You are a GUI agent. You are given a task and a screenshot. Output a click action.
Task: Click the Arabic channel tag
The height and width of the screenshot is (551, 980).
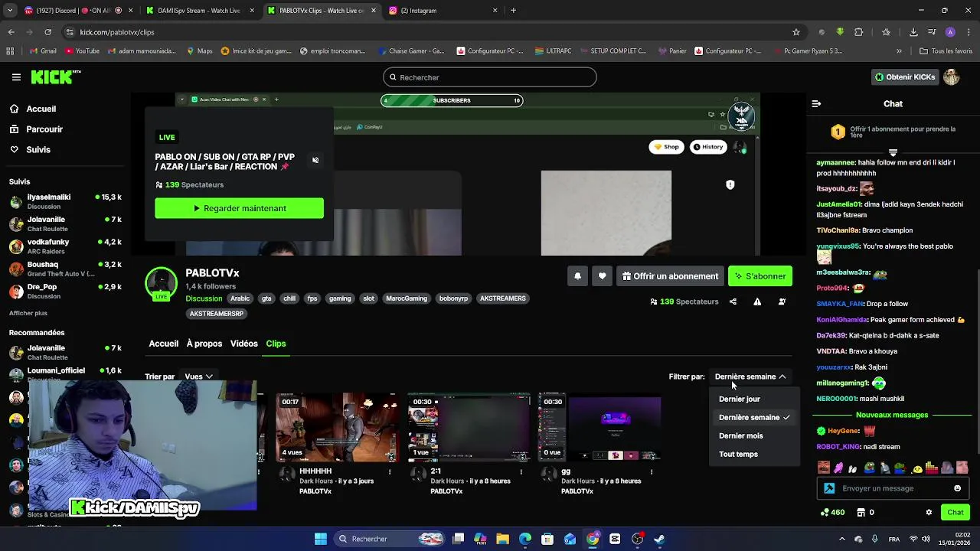point(240,298)
